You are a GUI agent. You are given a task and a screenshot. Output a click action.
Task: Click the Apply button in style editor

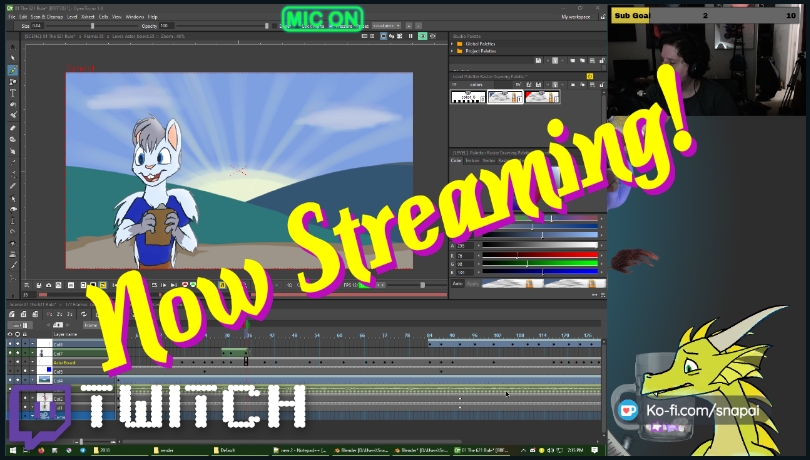(473, 283)
